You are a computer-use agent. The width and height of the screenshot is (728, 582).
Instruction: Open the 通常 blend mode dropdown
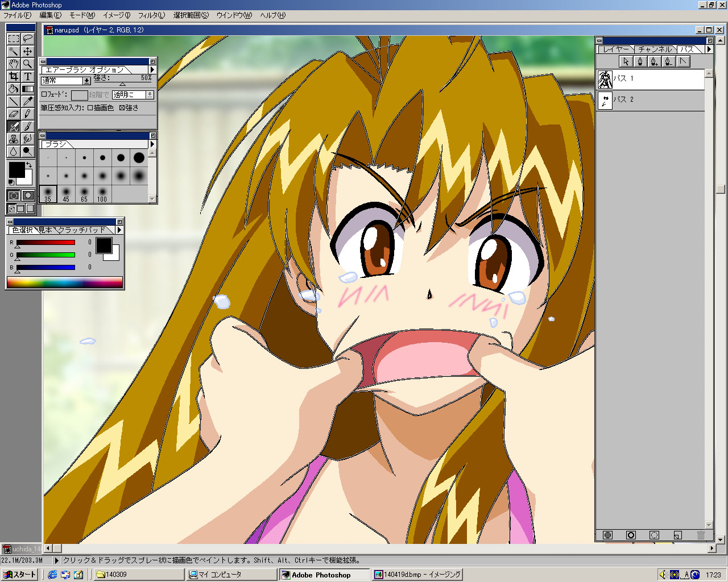[66, 81]
